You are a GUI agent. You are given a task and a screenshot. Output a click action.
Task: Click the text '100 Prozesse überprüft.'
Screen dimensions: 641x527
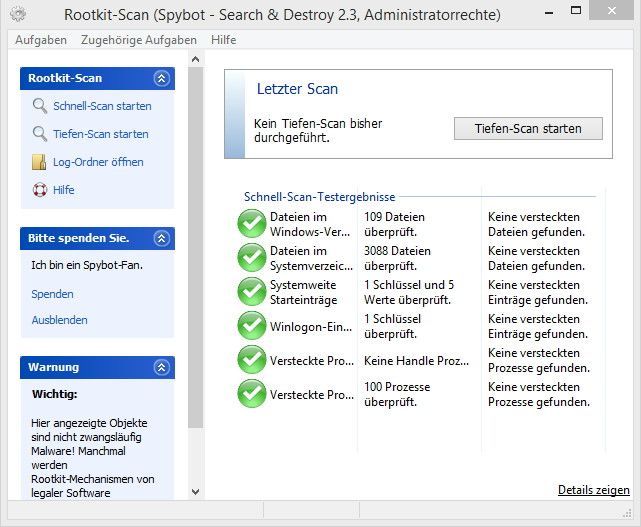click(x=397, y=394)
